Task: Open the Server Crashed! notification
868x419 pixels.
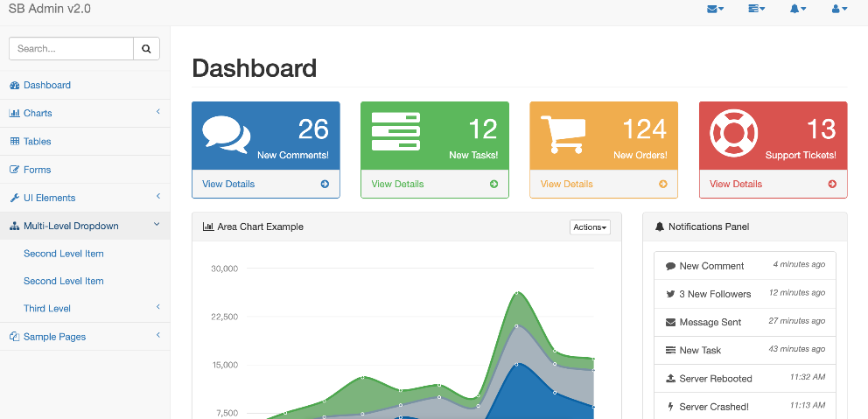Action: [x=745, y=406]
